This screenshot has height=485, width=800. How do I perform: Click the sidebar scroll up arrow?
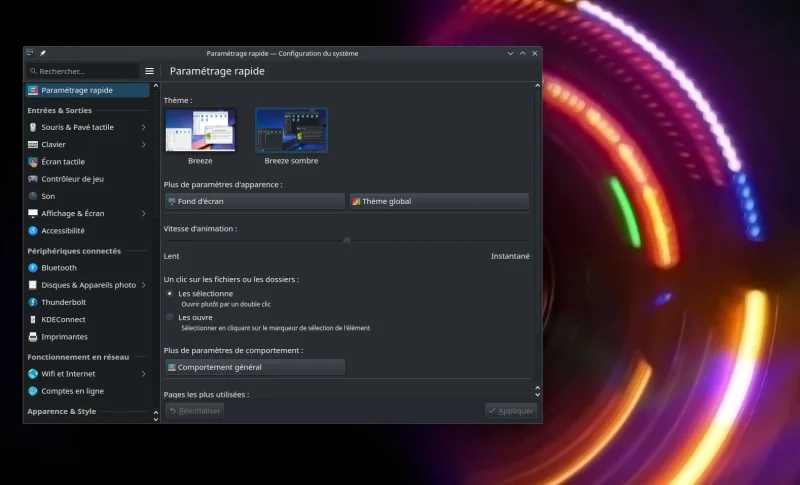(156, 86)
